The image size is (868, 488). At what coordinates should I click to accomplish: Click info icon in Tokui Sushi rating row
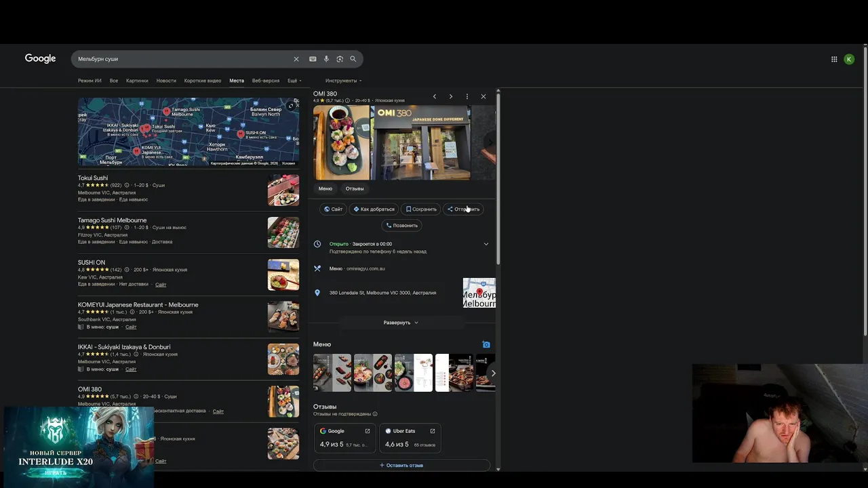coord(127,185)
